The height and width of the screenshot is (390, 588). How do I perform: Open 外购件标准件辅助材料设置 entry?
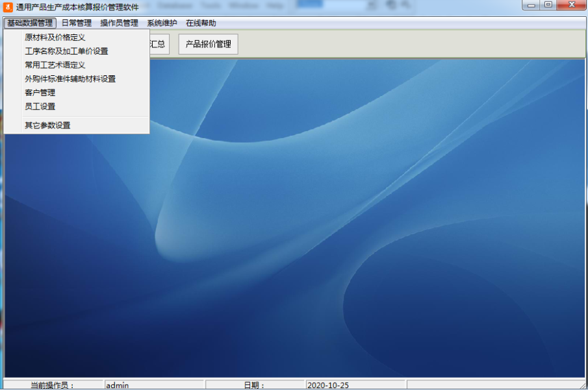(77, 79)
